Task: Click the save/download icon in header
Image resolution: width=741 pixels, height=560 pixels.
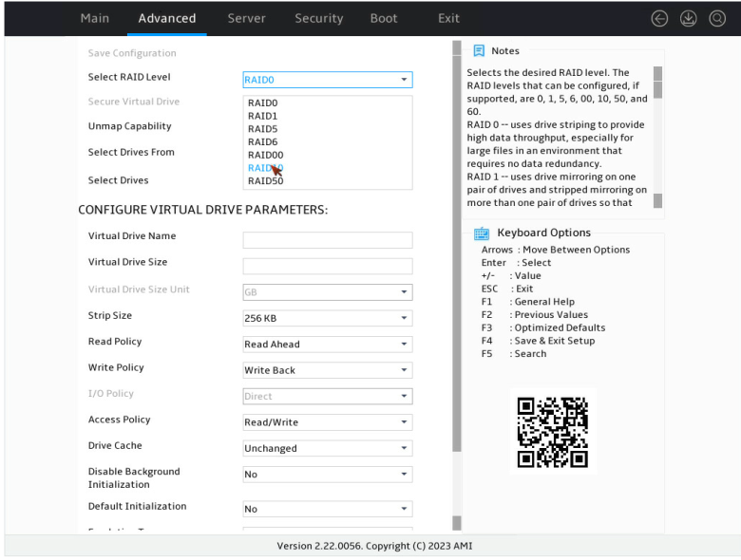Action: 688,18
